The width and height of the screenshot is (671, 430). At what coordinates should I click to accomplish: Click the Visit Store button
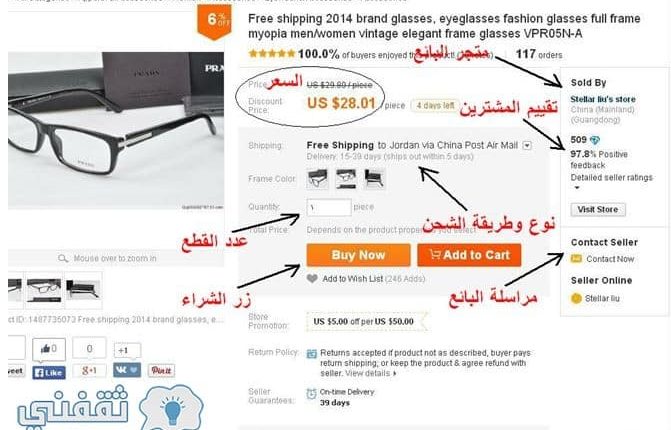[x=598, y=209]
